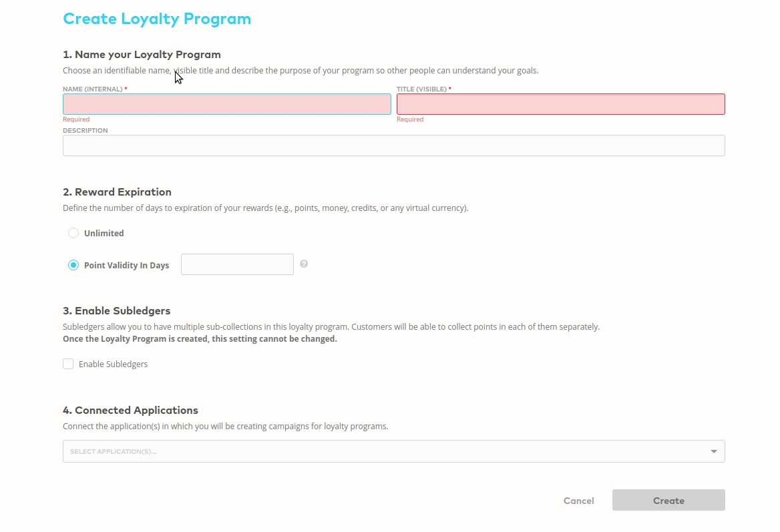The width and height of the screenshot is (780, 532).
Task: Focus the NAME (INTERNAL) required field
Action: point(226,103)
